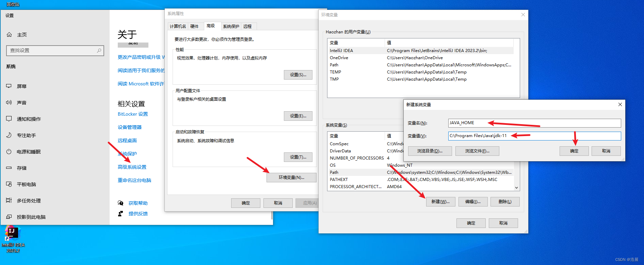
Task: Select IntelliJ IDEA row in user variables
Action: coord(420,51)
